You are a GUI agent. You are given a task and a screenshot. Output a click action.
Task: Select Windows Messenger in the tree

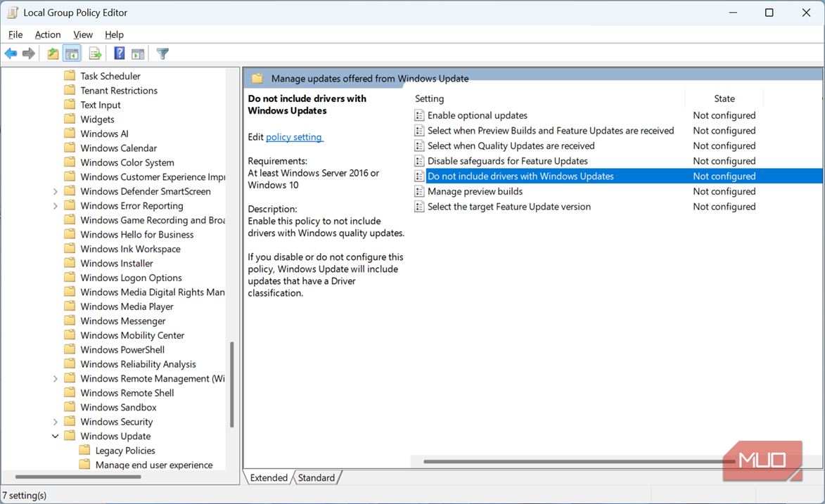click(x=122, y=321)
